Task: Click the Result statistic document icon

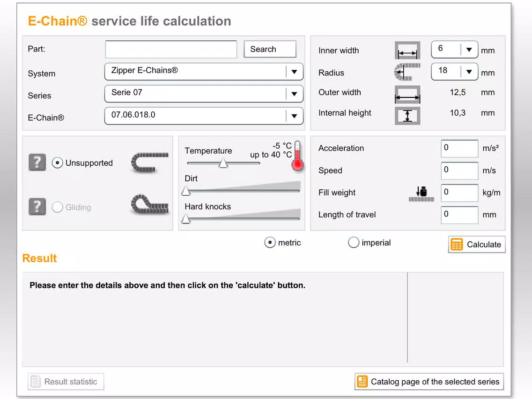Action: pyautogui.click(x=35, y=381)
